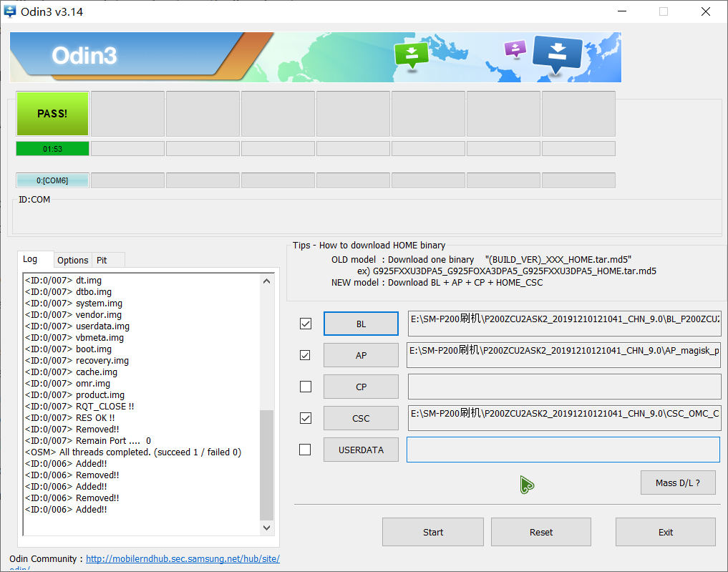
Task: Uncheck the AP file checkbox
Action: pos(306,355)
